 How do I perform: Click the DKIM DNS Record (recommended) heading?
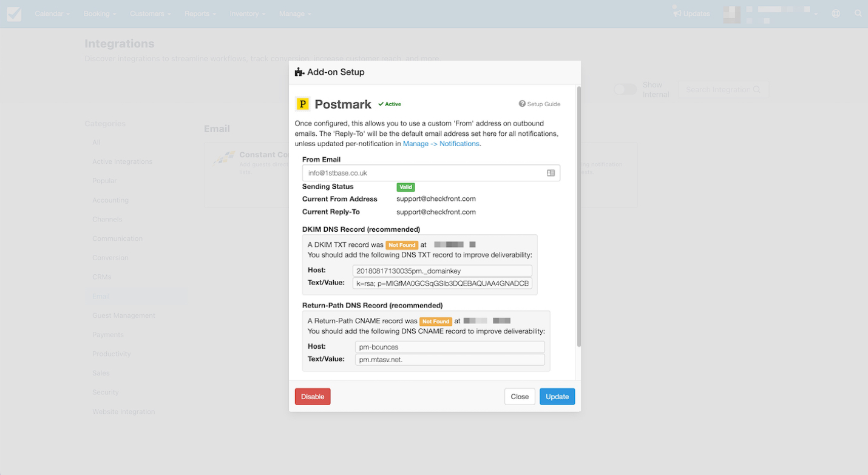[361, 229]
